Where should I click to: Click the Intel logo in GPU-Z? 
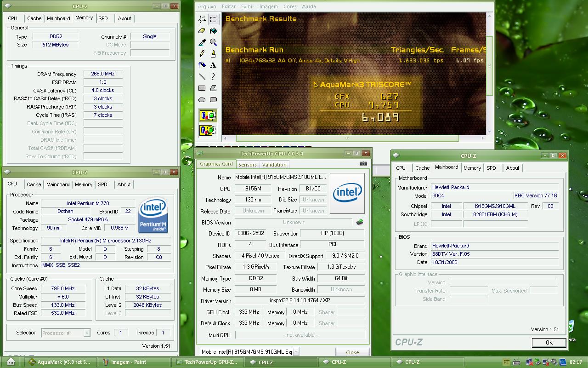[347, 193]
